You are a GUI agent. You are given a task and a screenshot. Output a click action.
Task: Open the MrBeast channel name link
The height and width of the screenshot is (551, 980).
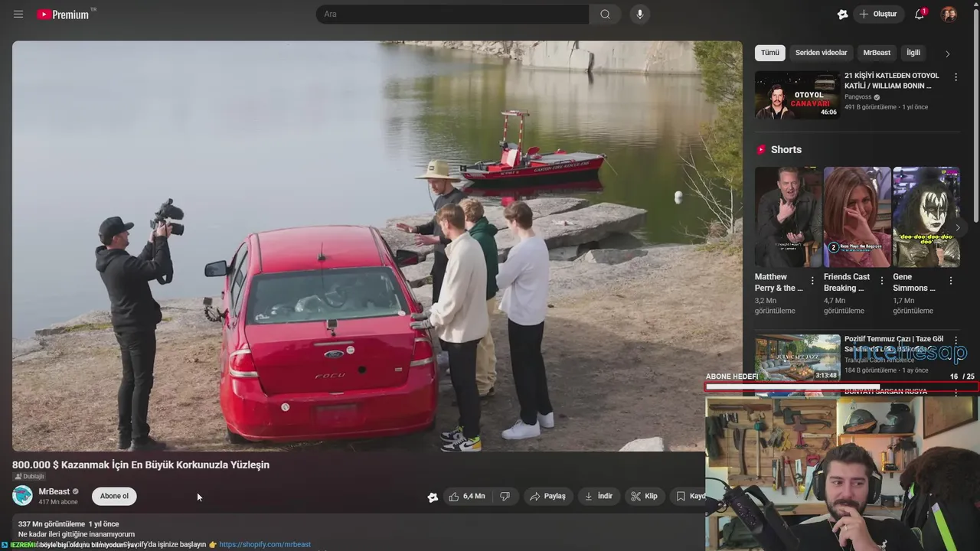pos(54,491)
